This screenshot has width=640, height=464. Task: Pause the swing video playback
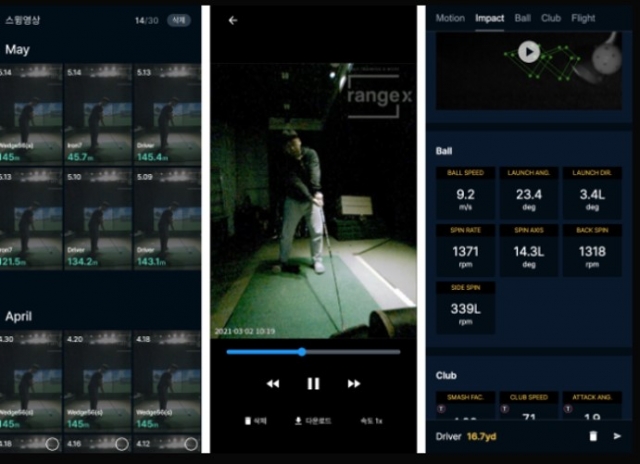313,384
